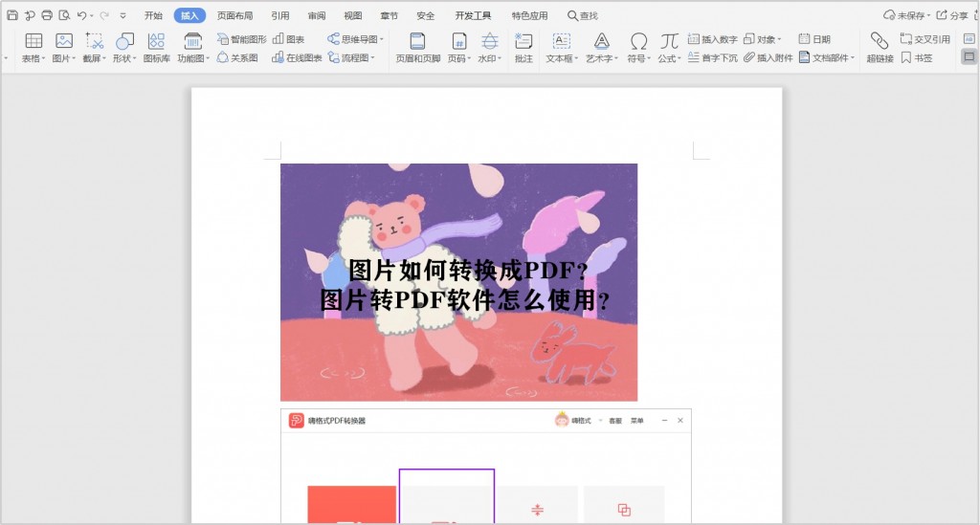Viewport: 980px width, 525px height.
Task: Click the text 图片转PDF软件怎么使用?
Action: click(x=464, y=299)
